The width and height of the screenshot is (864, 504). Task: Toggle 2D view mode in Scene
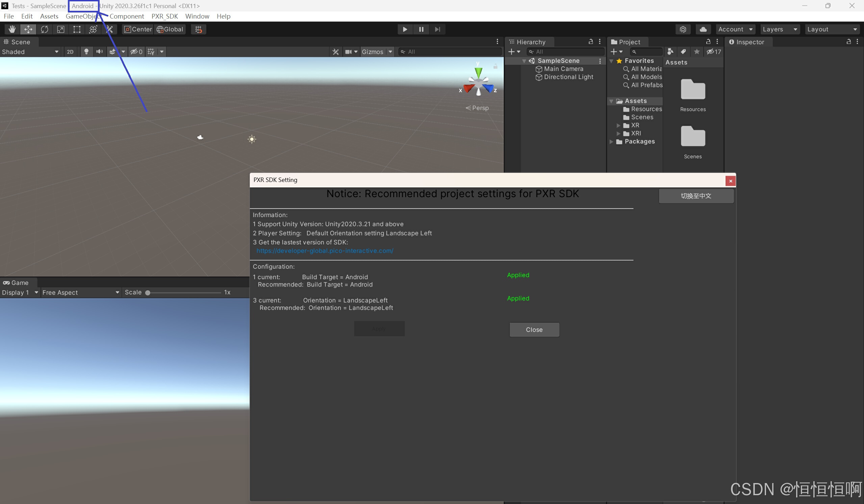(70, 52)
